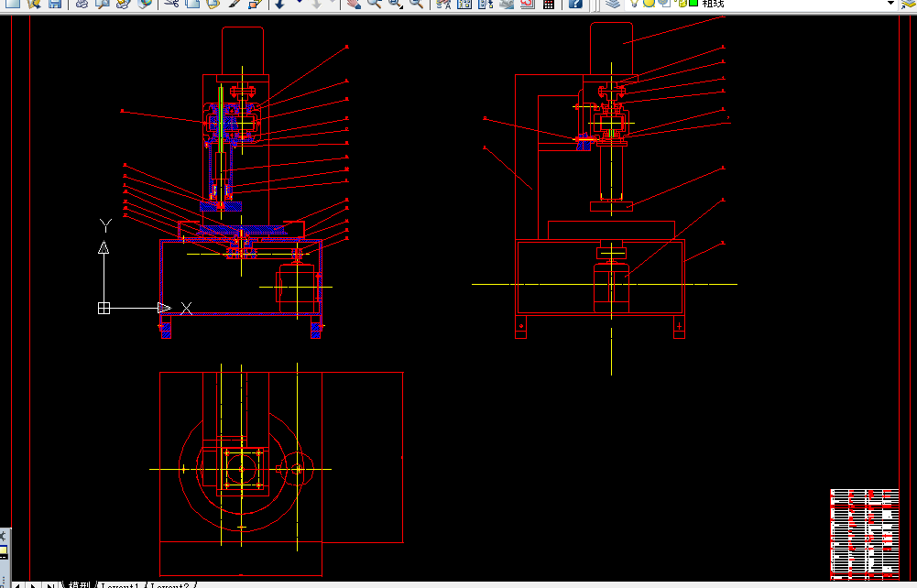
Task: Select the Zoom Realtime magnifier
Action: click(375, 4)
